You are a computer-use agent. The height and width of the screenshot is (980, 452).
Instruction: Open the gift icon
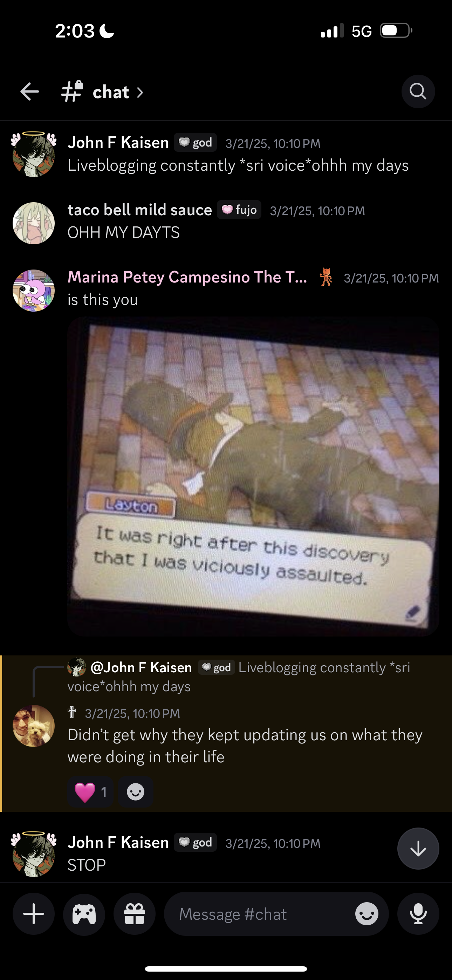[135, 914]
